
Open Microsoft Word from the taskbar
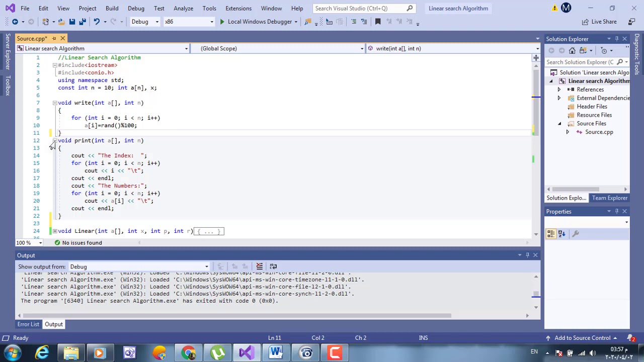coord(276,352)
